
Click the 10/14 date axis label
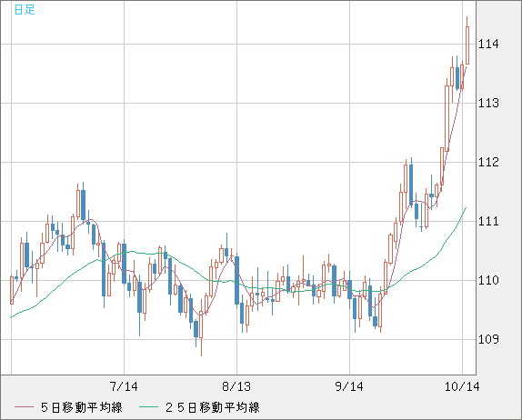tap(462, 386)
